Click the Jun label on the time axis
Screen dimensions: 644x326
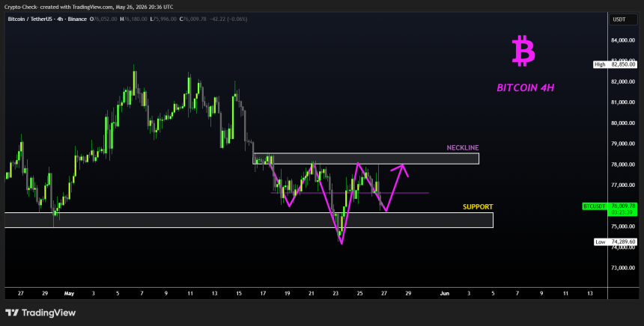pos(444,294)
